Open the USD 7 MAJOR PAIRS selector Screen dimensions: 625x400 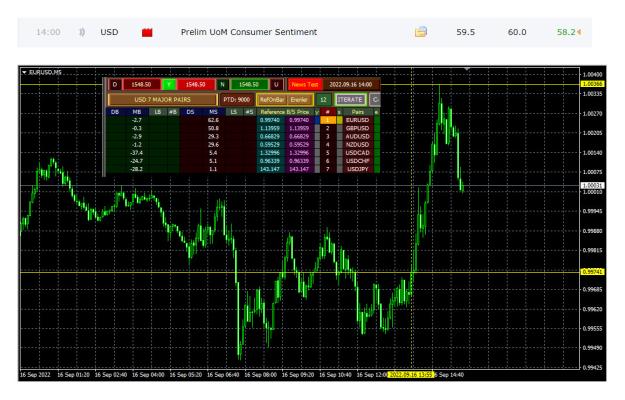[x=163, y=100]
